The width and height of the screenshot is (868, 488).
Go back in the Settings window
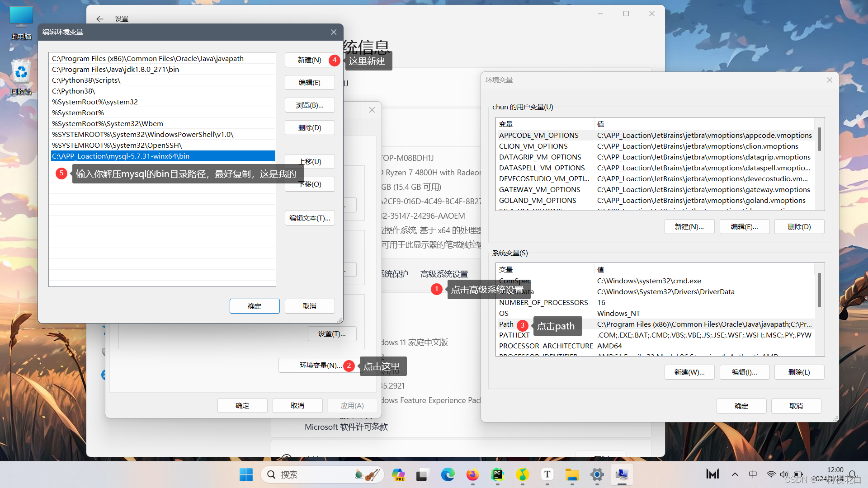[100, 19]
